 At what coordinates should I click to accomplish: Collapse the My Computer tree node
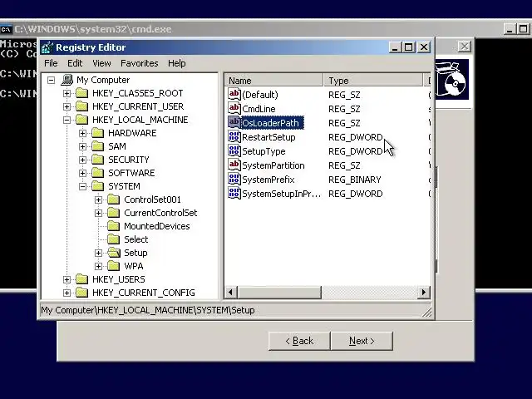click(52, 80)
